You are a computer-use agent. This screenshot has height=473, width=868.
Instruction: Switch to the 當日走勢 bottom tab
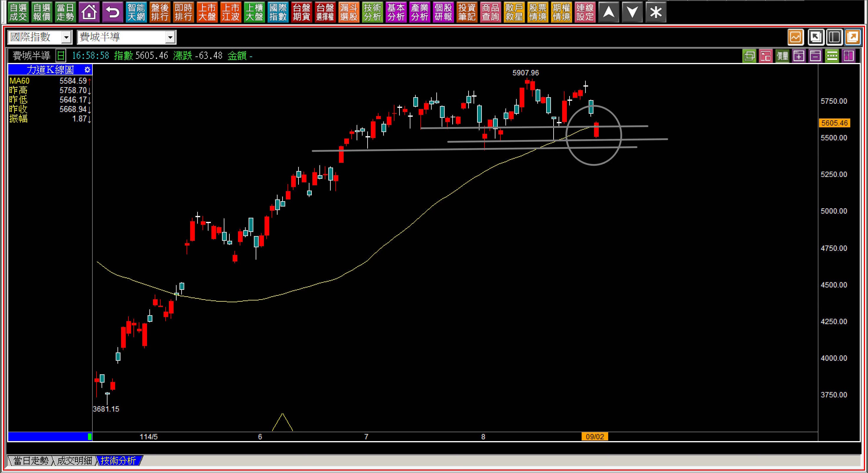coord(31,461)
